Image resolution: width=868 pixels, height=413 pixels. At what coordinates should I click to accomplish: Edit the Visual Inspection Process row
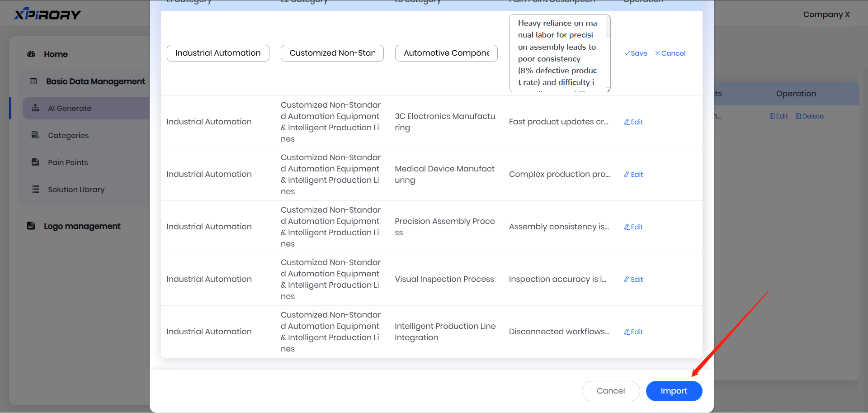point(633,280)
